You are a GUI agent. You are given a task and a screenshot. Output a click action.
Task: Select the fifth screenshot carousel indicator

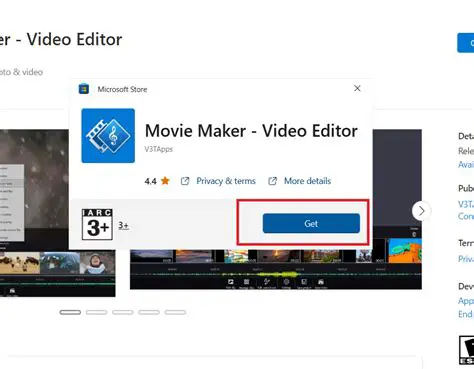coord(175,312)
